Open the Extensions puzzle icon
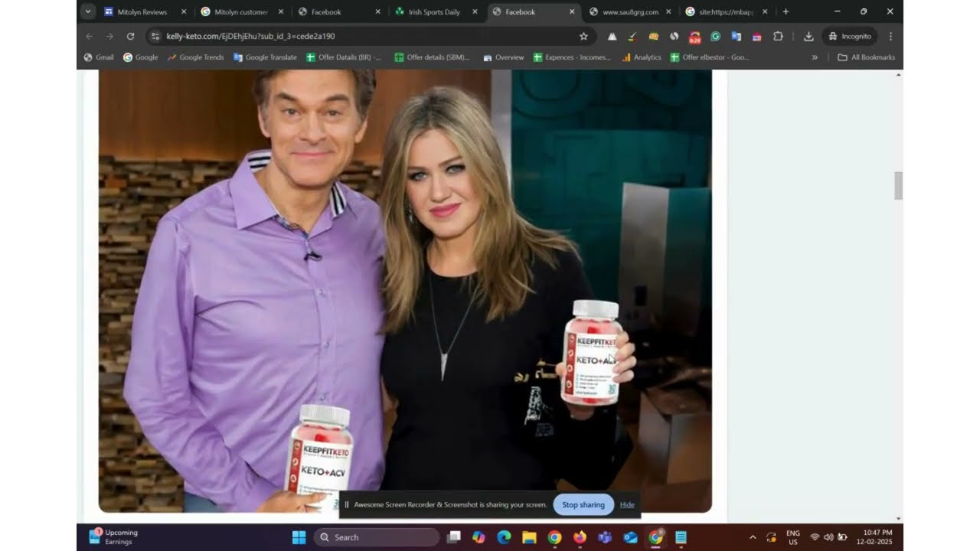980x551 pixels. 778,36
